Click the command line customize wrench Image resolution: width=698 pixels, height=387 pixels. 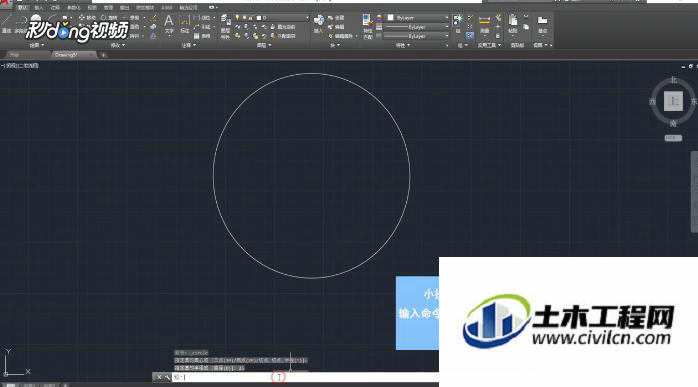(x=167, y=377)
